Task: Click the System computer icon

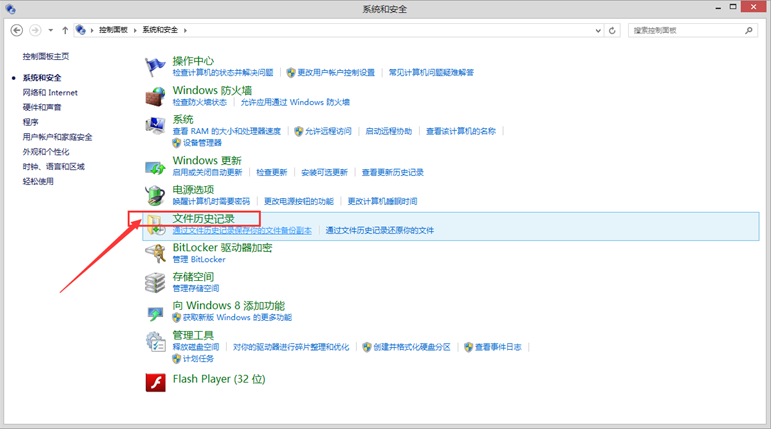Action: [x=155, y=126]
